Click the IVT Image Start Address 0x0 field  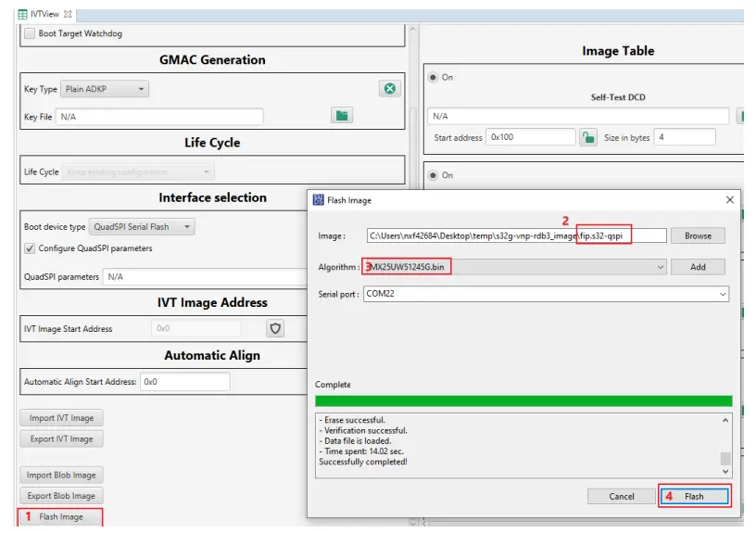pyautogui.click(x=196, y=328)
